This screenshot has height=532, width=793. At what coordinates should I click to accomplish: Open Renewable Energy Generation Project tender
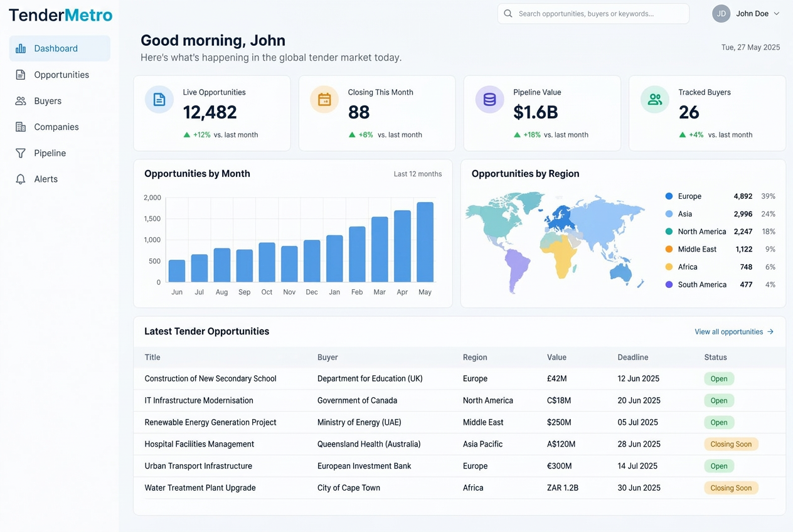point(210,422)
